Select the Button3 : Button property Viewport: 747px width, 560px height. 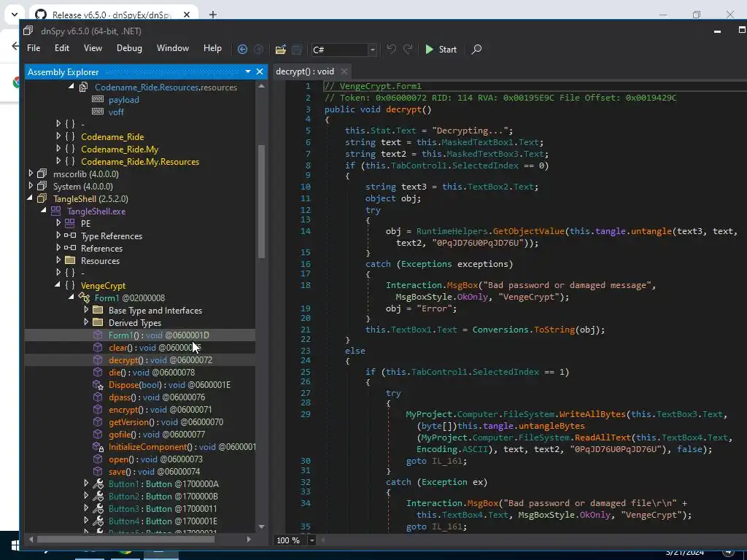pyautogui.click(x=163, y=508)
